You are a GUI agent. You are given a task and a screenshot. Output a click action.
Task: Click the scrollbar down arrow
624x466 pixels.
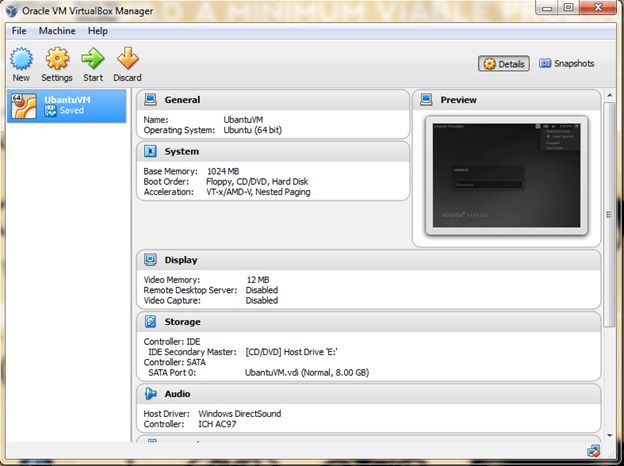(x=609, y=436)
